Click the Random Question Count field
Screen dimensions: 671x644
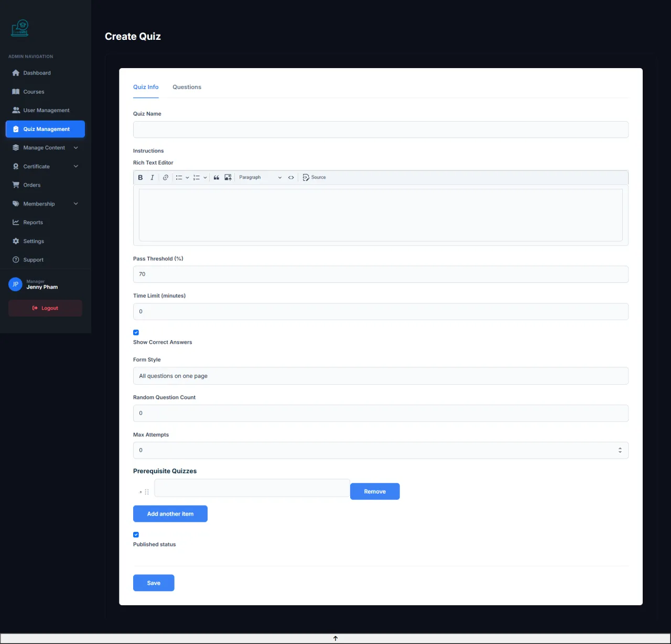click(381, 413)
